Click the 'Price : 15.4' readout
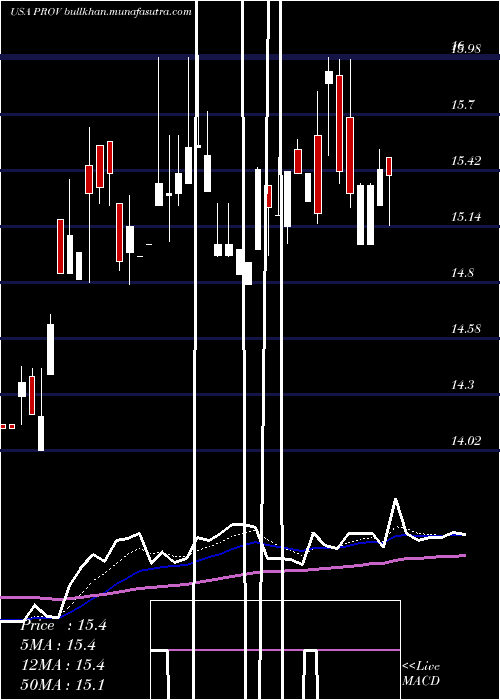The image size is (500, 700). pyautogui.click(x=63, y=625)
